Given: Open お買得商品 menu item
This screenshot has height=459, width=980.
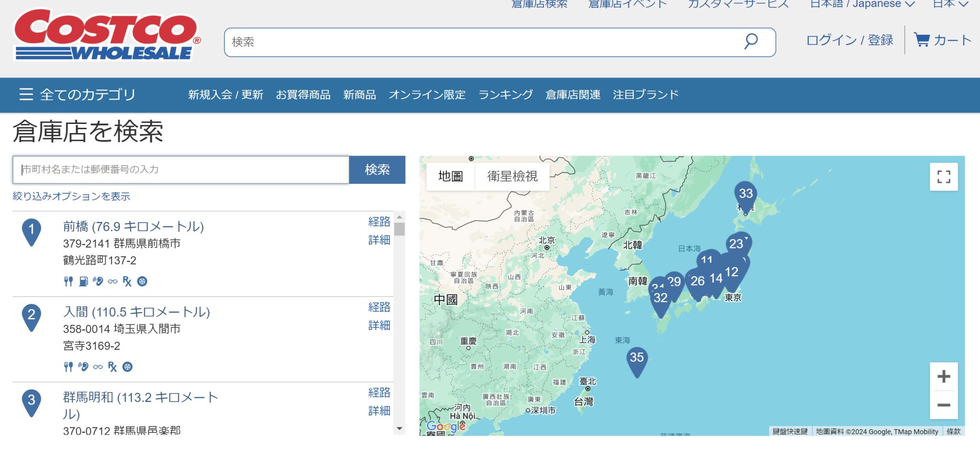Looking at the screenshot, I should [303, 95].
